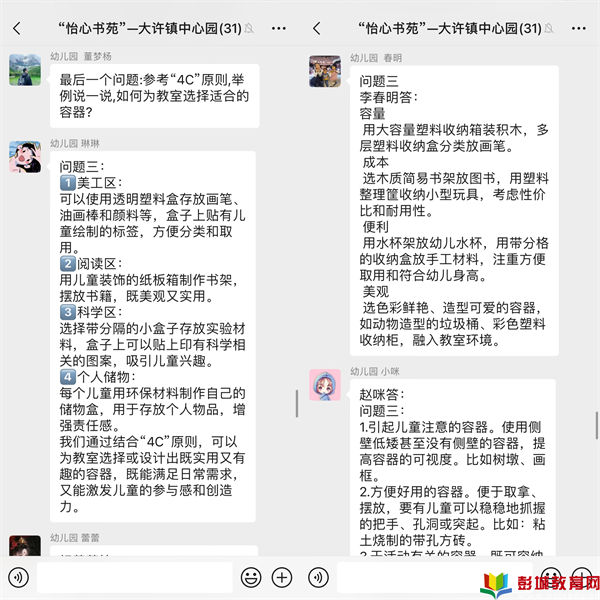
Task: Open the left chat's emoji picker
Action: point(251,577)
